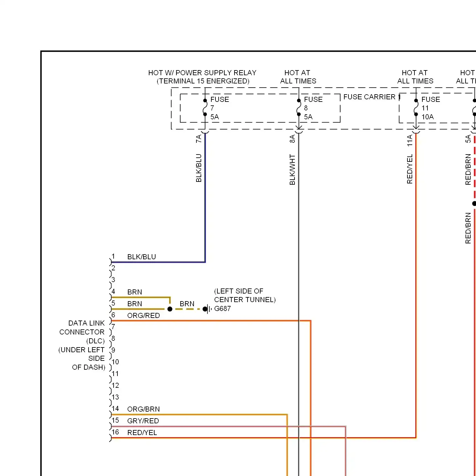Click the HOT AT ALL TIMES text above FUSE 8
The width and height of the screenshot is (476, 476).
pyautogui.click(x=298, y=77)
